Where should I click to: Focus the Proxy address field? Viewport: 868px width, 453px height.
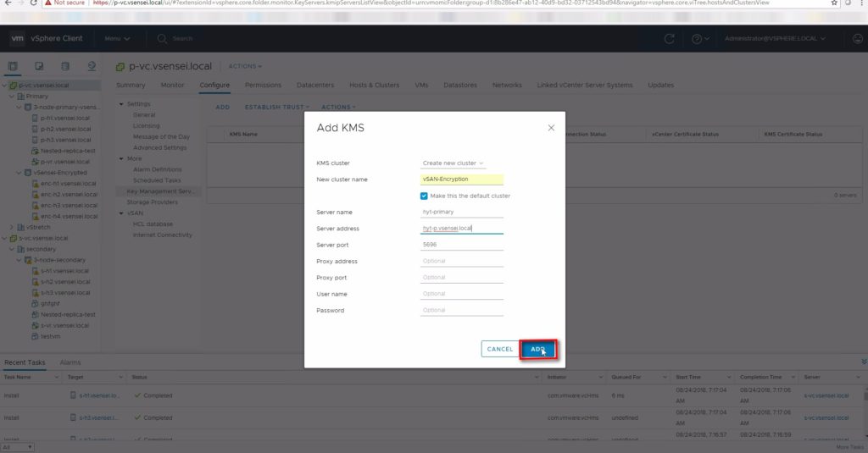pos(461,261)
